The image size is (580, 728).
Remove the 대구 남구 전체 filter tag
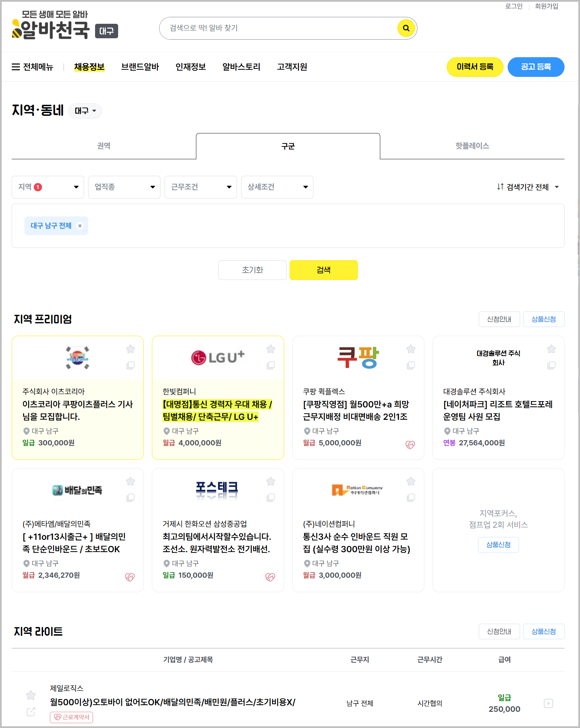click(80, 226)
